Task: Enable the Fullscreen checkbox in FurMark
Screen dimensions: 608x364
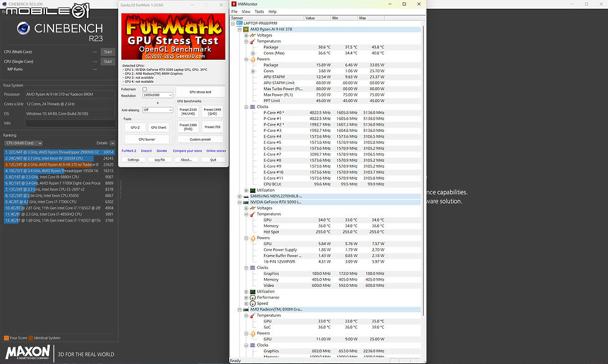Action: pos(144,89)
